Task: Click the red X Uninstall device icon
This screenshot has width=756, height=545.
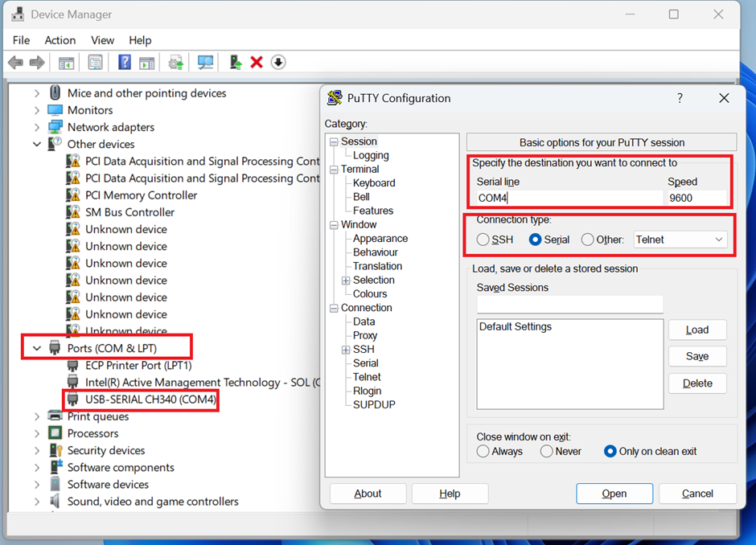Action: pyautogui.click(x=257, y=62)
